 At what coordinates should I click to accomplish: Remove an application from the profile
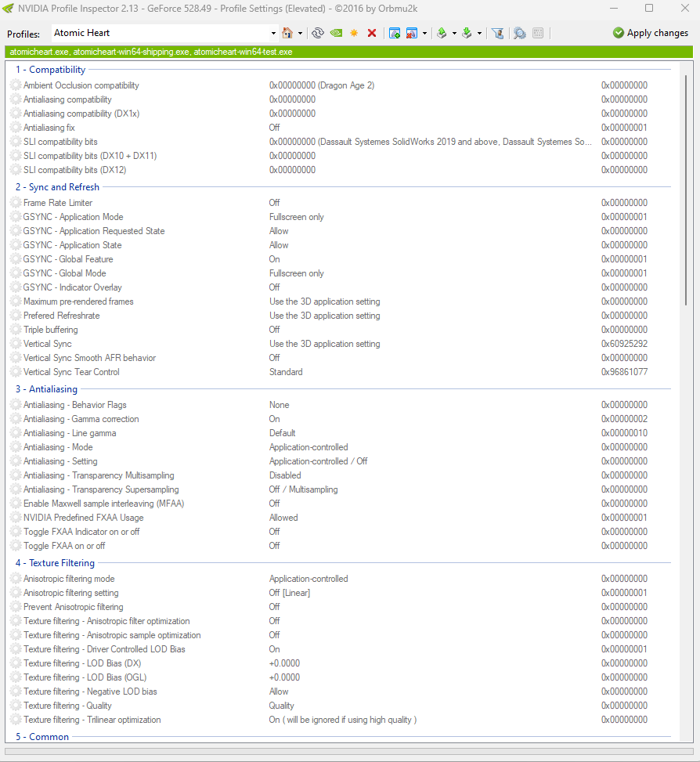coord(410,33)
